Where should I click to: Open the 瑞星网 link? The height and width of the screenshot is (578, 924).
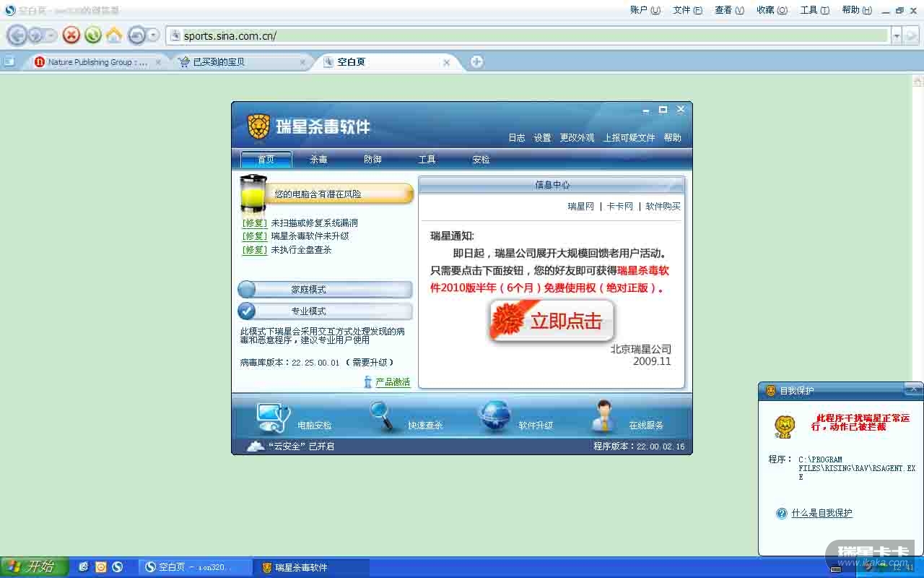point(581,207)
